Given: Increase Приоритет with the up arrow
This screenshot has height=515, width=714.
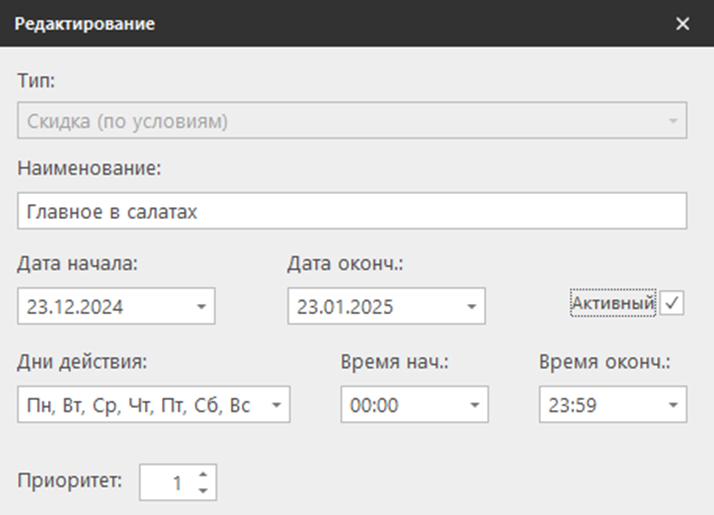Looking at the screenshot, I should coord(203,475).
